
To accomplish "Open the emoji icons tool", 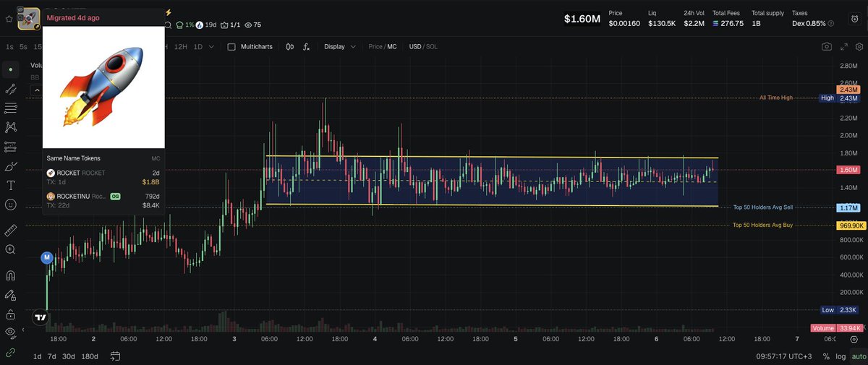I will pos(10,205).
